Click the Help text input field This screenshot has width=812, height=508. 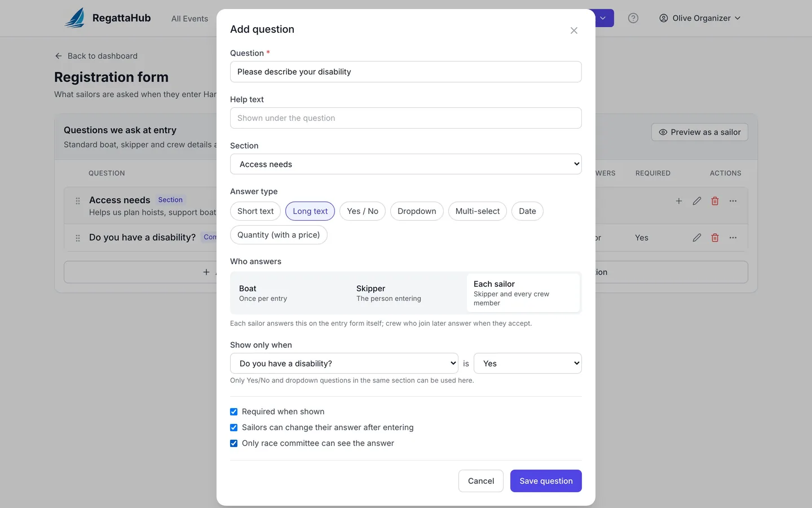tap(406, 118)
